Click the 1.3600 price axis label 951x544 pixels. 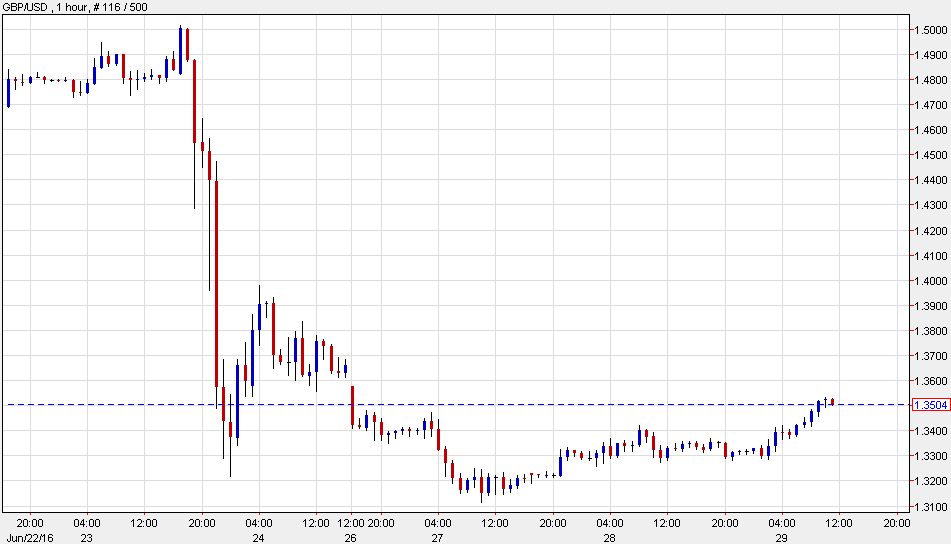[x=931, y=381]
